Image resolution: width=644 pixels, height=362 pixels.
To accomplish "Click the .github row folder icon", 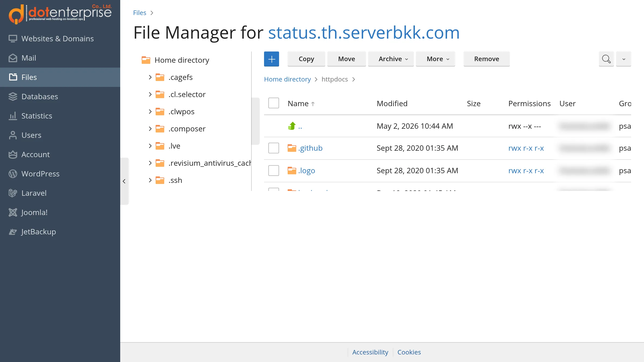I will point(292,148).
